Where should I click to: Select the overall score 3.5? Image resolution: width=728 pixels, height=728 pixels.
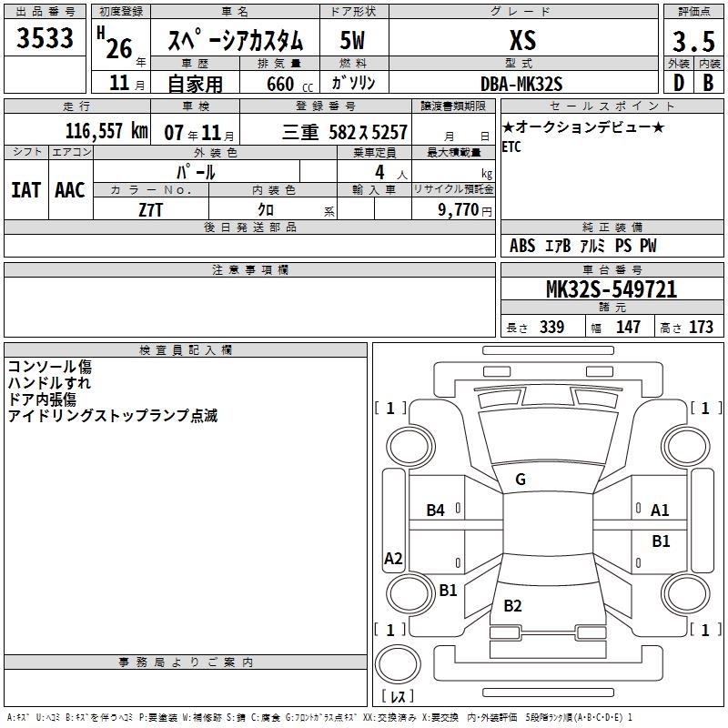point(692,41)
